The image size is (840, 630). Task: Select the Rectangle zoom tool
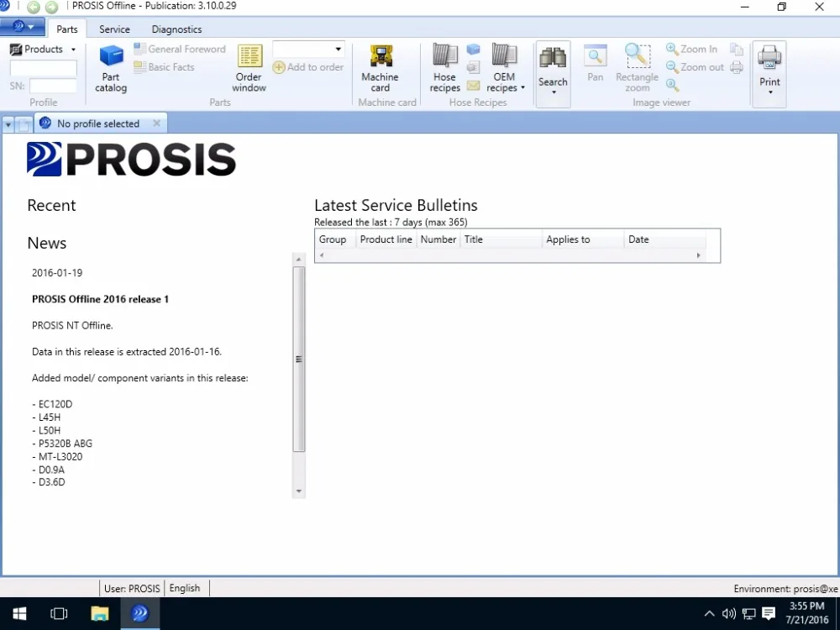[x=637, y=69]
